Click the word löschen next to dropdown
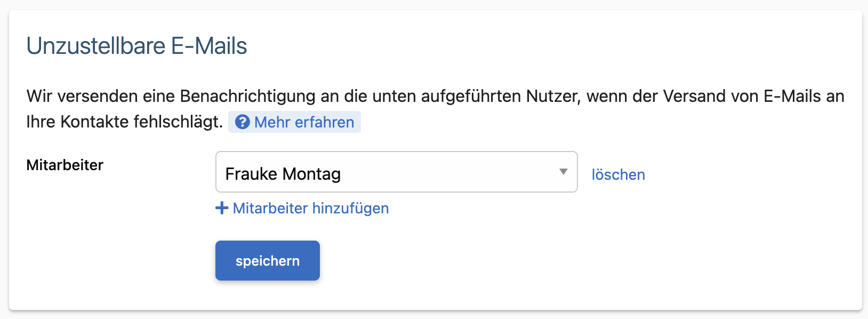The height and width of the screenshot is (319, 868). point(618,174)
